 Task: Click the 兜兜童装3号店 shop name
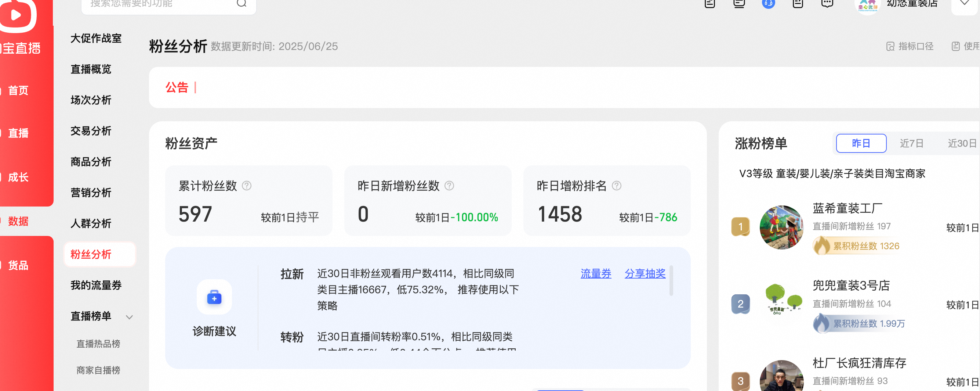pyautogui.click(x=851, y=285)
